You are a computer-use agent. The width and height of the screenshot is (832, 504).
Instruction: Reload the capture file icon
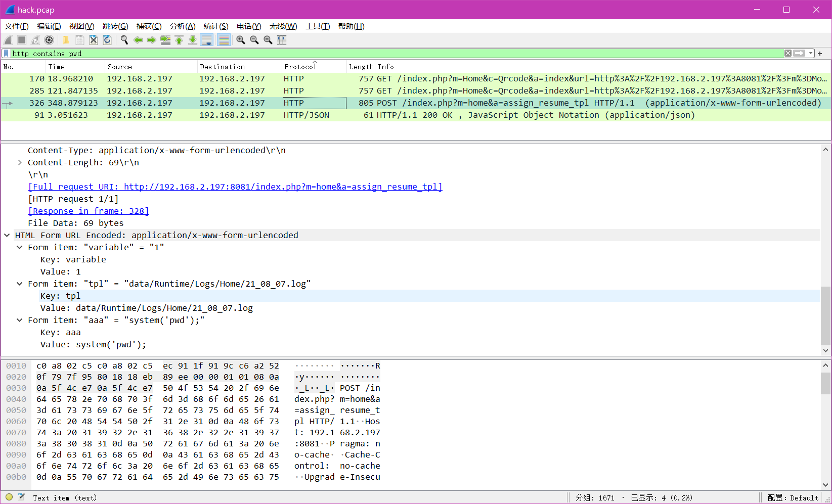(107, 40)
